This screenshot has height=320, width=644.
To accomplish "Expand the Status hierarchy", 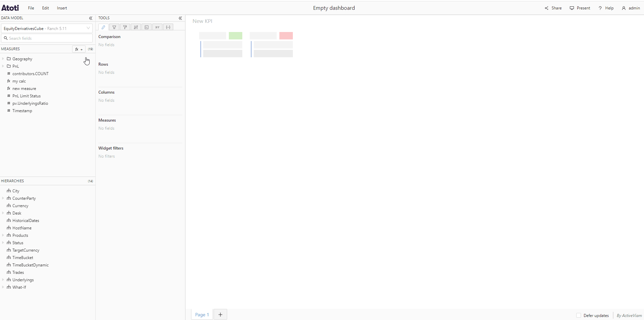I will click(x=3, y=243).
